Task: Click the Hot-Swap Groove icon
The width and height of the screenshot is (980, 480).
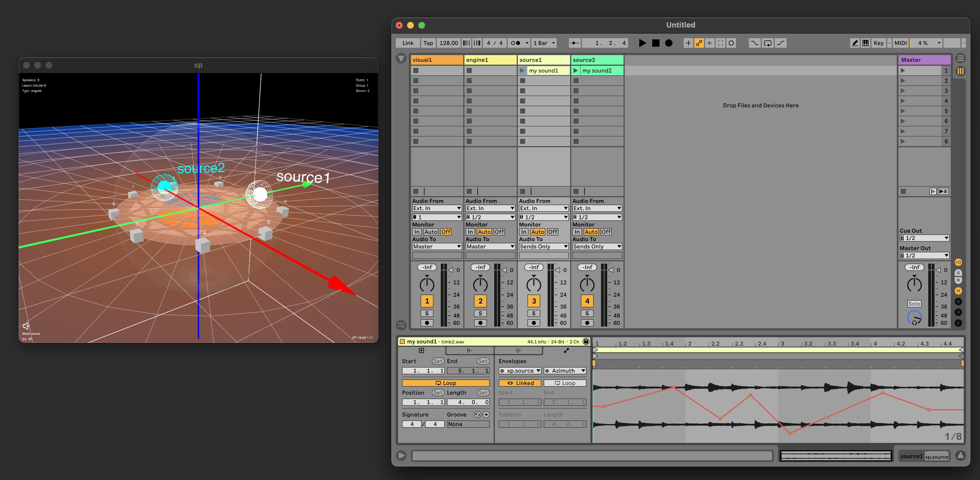Action: coord(477,415)
